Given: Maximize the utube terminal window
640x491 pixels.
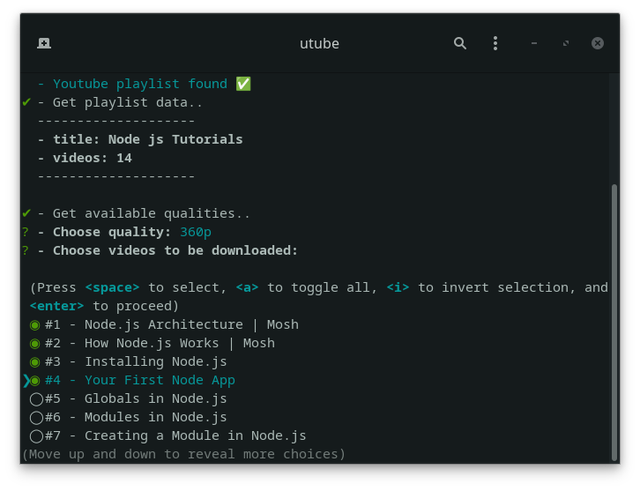Looking at the screenshot, I should (x=566, y=43).
